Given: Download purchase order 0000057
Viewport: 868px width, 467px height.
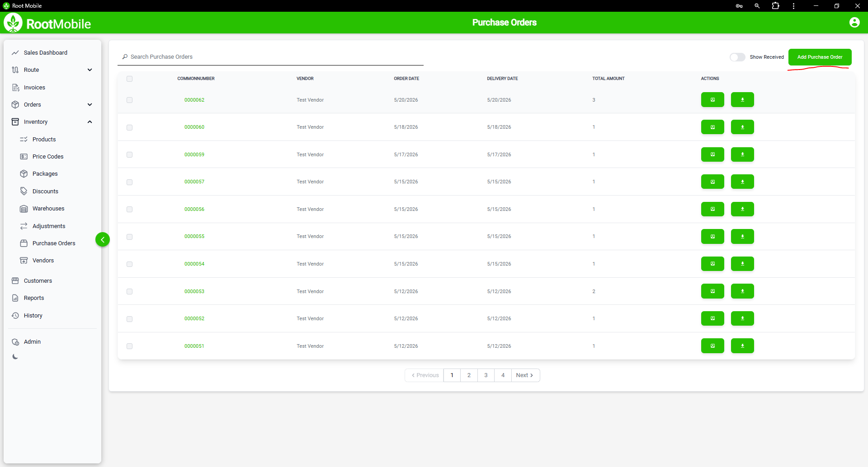Looking at the screenshot, I should [742, 182].
